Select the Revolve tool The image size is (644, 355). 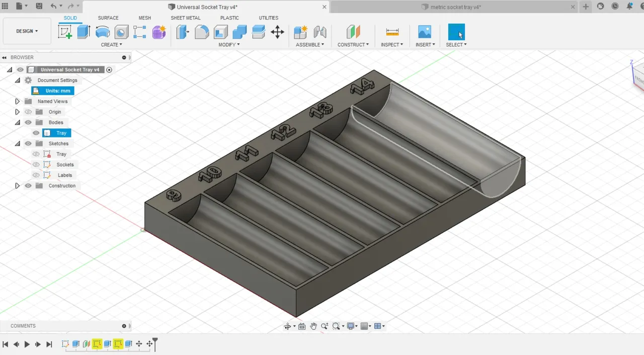[103, 32]
